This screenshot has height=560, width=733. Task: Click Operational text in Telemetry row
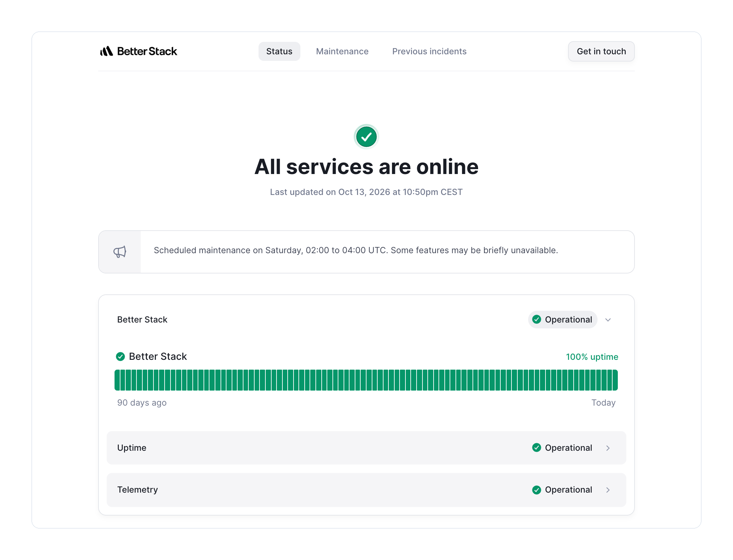[568, 490]
